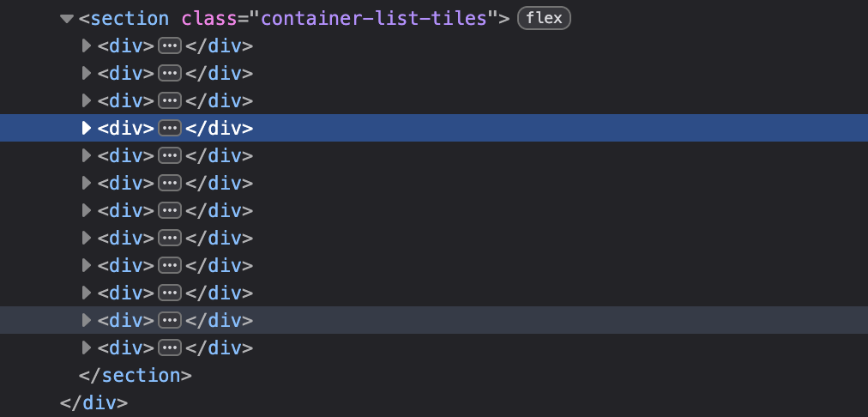Collapse the container-list-tiles section node
The height and width of the screenshot is (417, 868).
tap(67, 18)
